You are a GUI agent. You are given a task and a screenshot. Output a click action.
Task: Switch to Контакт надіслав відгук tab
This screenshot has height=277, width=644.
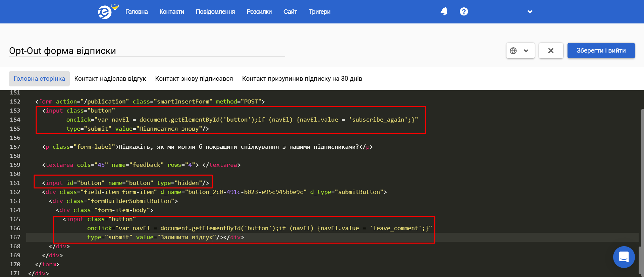pyautogui.click(x=110, y=79)
